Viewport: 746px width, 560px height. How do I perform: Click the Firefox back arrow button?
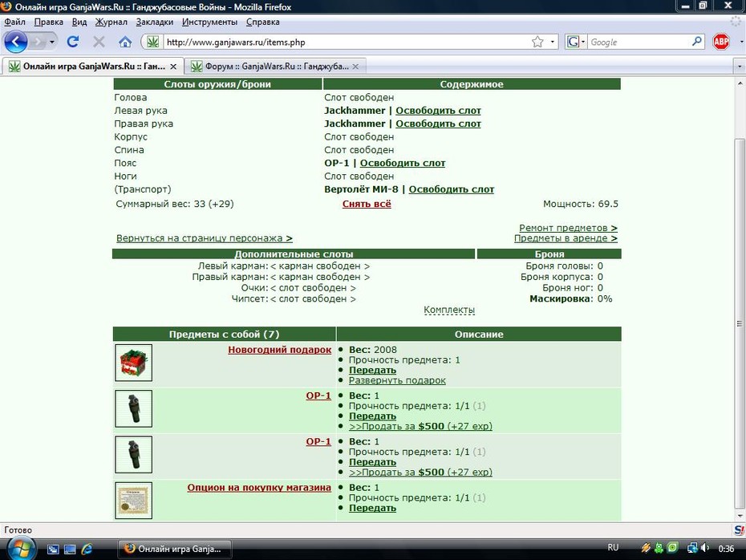coord(16,42)
